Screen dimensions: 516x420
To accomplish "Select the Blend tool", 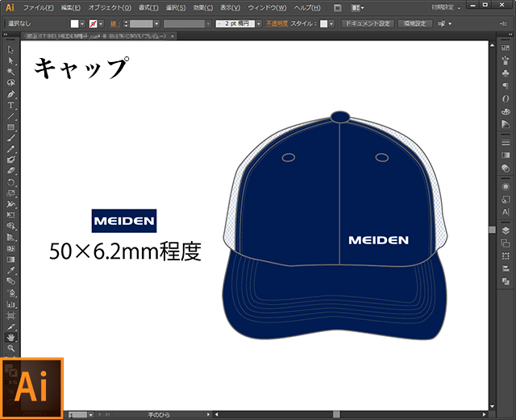I will click(10, 281).
